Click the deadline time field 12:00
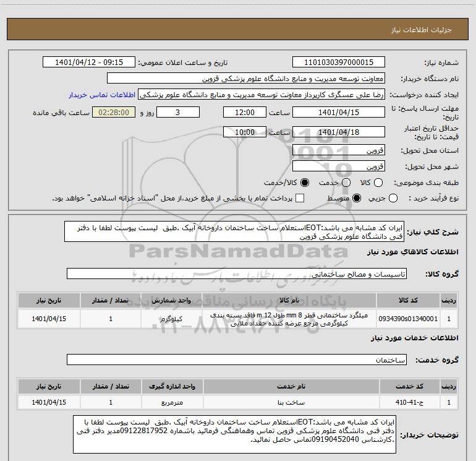 [x=245, y=112]
